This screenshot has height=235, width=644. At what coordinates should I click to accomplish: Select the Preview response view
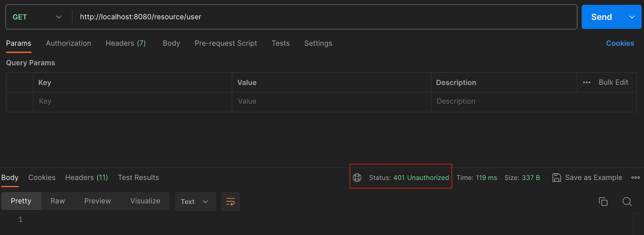(97, 201)
